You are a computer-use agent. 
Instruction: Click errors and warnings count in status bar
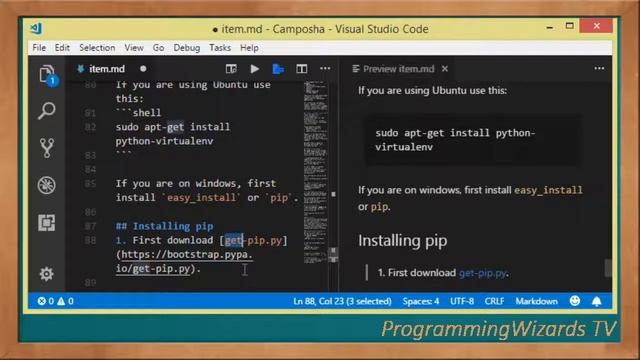click(x=56, y=301)
